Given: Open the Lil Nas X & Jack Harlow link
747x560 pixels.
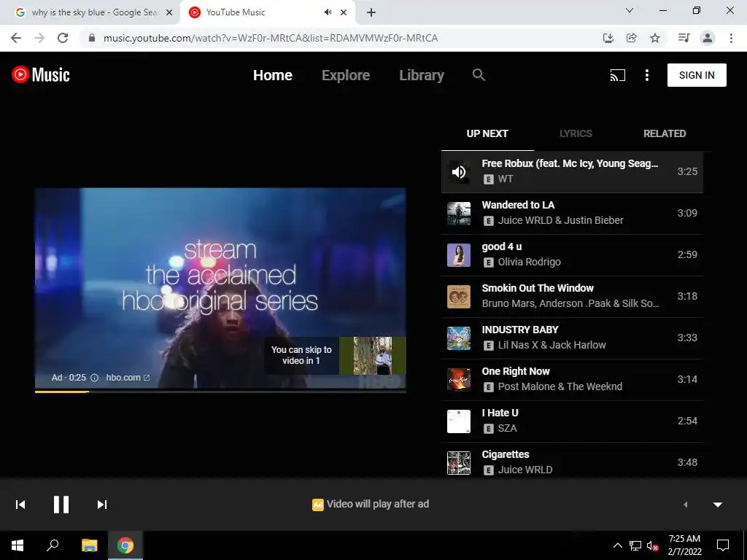Looking at the screenshot, I should pos(551,345).
